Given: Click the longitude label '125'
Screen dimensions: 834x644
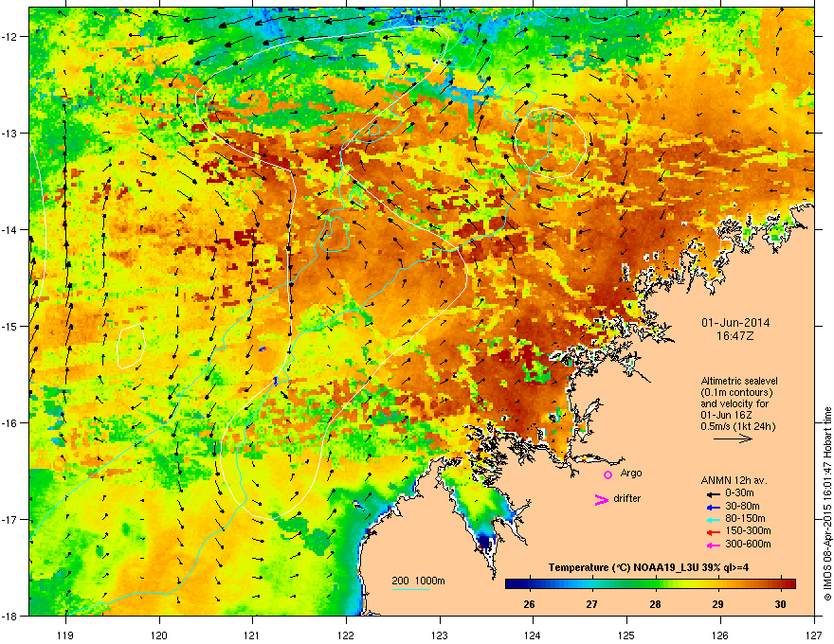Looking at the screenshot, I should [626, 635].
